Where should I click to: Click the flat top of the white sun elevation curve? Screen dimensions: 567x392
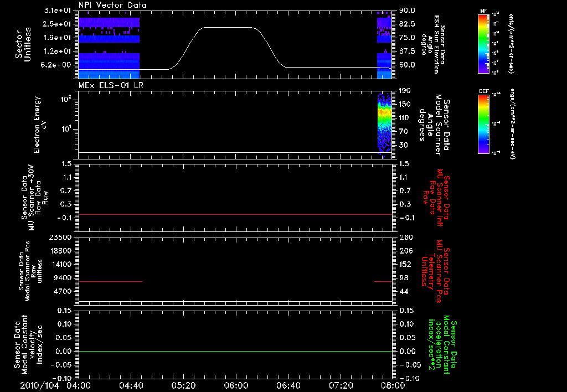point(228,27)
